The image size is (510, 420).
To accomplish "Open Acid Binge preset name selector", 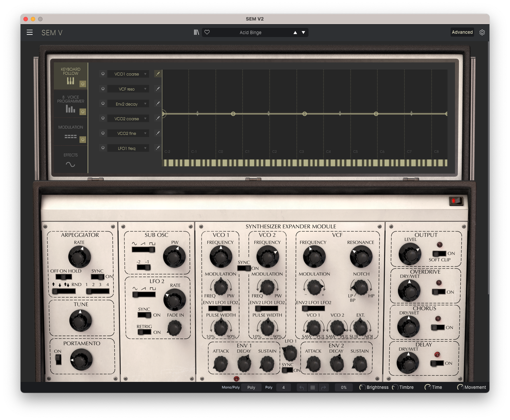I will coord(251,33).
